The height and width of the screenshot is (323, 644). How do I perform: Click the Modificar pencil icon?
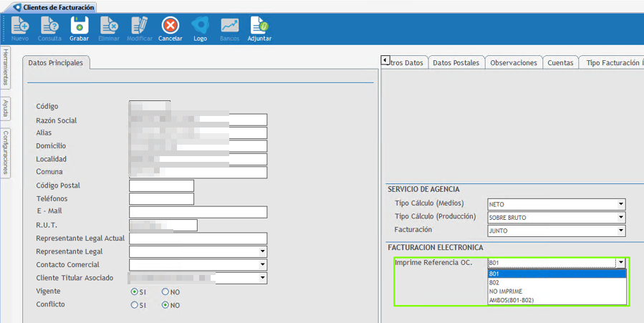140,26
